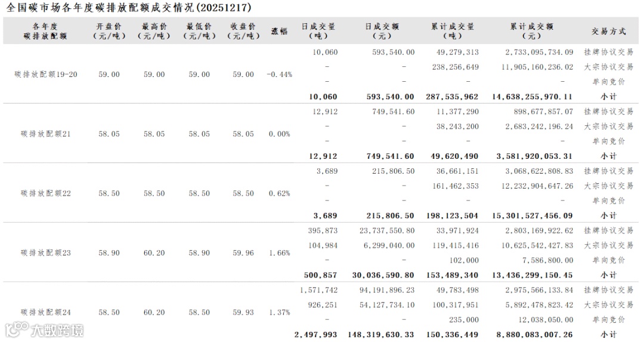Click the 大数跨境 watermark logo
The image size is (644, 342).
click(44, 329)
